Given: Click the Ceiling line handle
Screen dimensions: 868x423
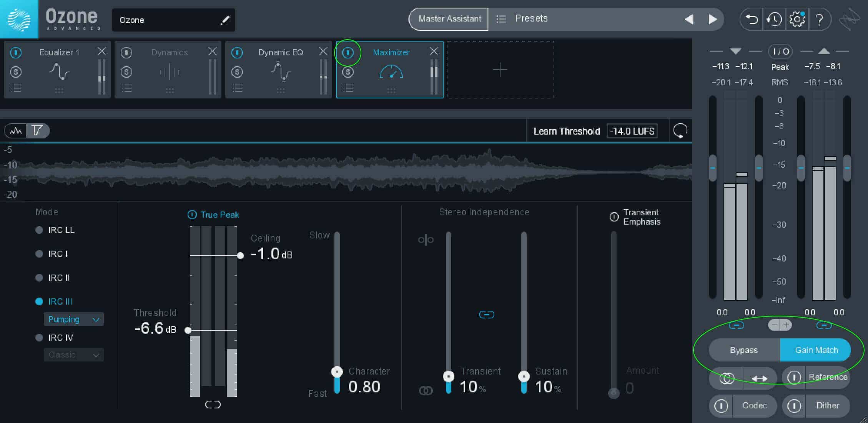Looking at the screenshot, I should point(240,256).
